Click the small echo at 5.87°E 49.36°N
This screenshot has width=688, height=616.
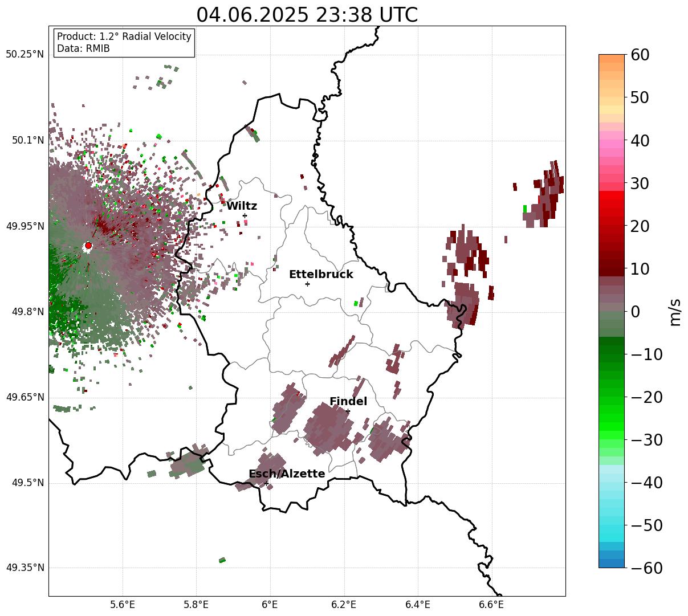(x=222, y=560)
